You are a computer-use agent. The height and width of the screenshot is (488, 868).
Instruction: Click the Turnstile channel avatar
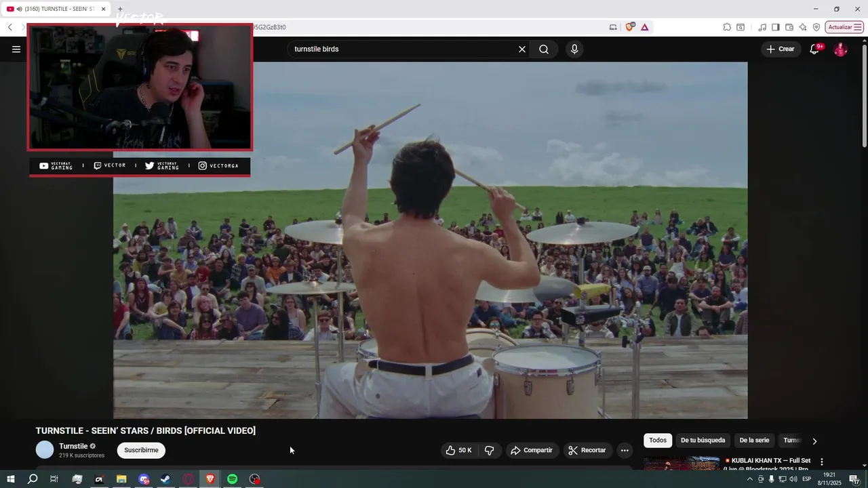click(45, 450)
